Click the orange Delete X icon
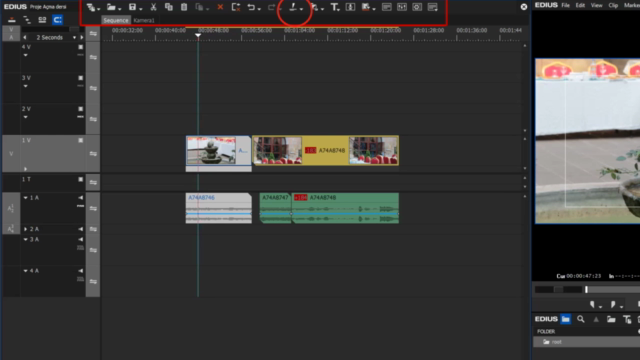This screenshot has width=640, height=360. tap(220, 7)
